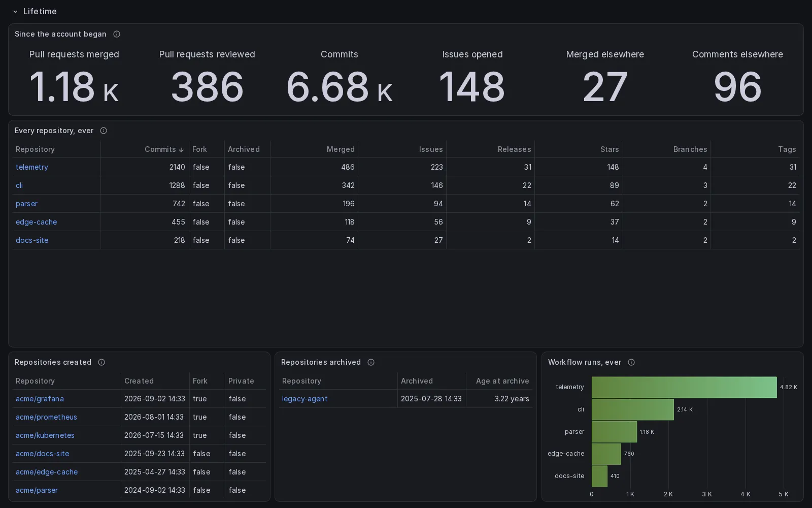Click the Pull requests reviewed 386 stat
Viewport: 812px width, 508px height.
click(207, 86)
